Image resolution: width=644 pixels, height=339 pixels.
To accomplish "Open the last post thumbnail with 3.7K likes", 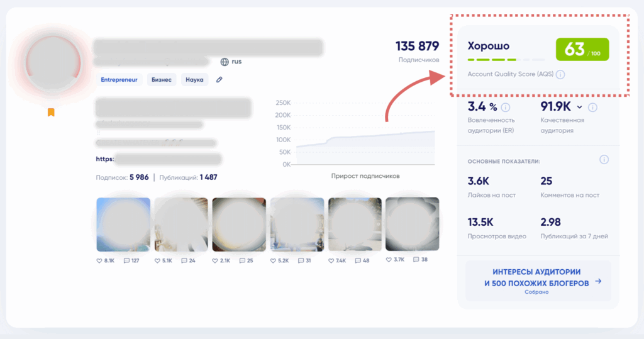I will 412,225.
